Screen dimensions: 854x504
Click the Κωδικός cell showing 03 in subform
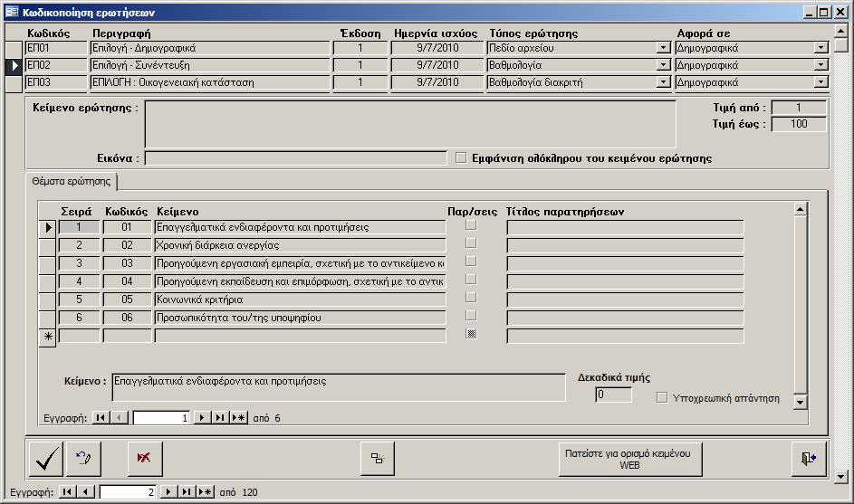coord(127,263)
